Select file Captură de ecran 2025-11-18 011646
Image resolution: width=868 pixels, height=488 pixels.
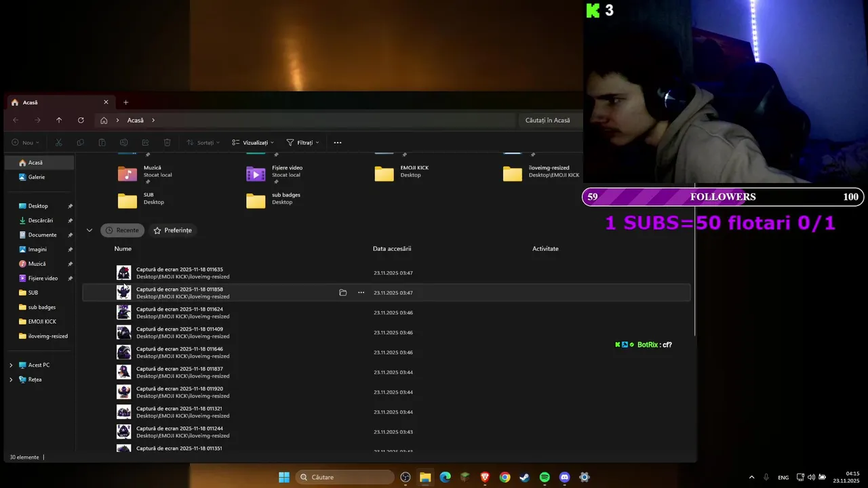point(387,352)
